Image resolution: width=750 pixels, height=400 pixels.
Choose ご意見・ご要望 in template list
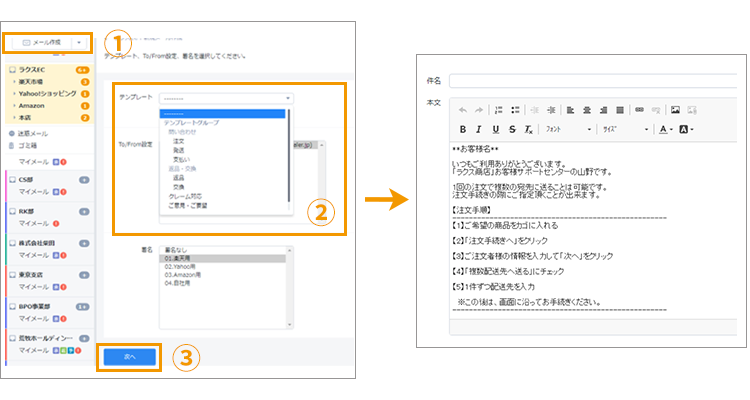(x=188, y=205)
